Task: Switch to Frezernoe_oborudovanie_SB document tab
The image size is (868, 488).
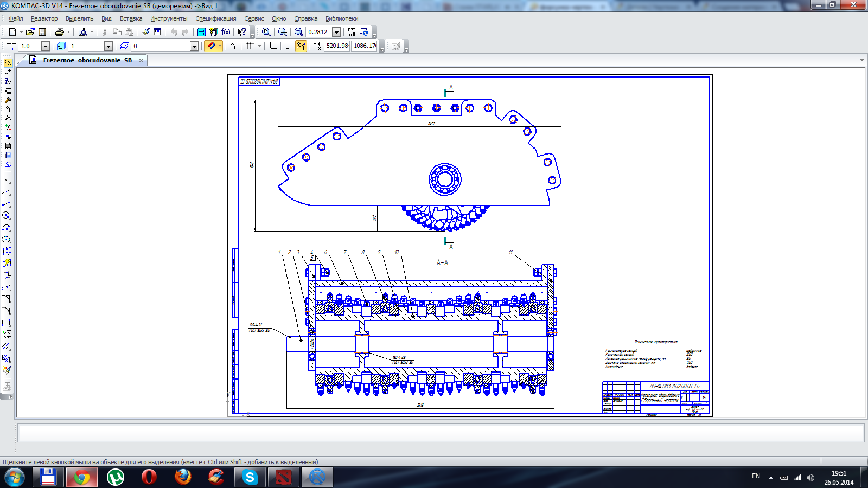Action: pos(87,60)
